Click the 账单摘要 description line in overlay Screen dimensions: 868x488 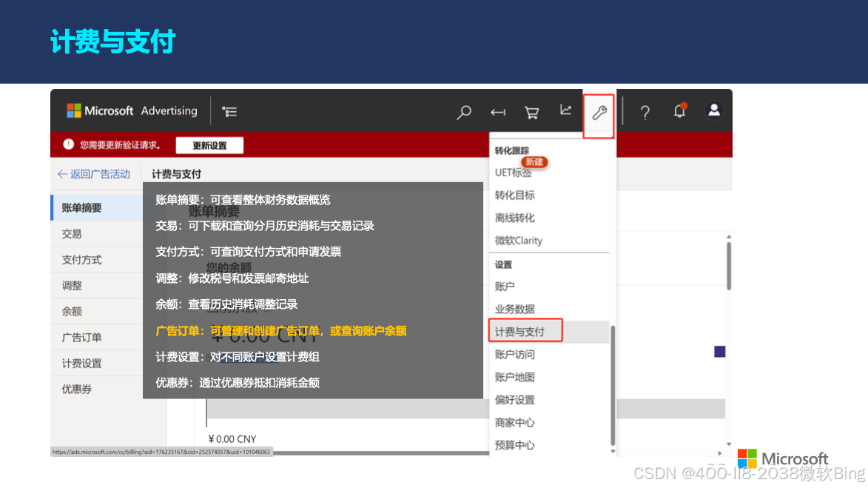[x=243, y=199]
